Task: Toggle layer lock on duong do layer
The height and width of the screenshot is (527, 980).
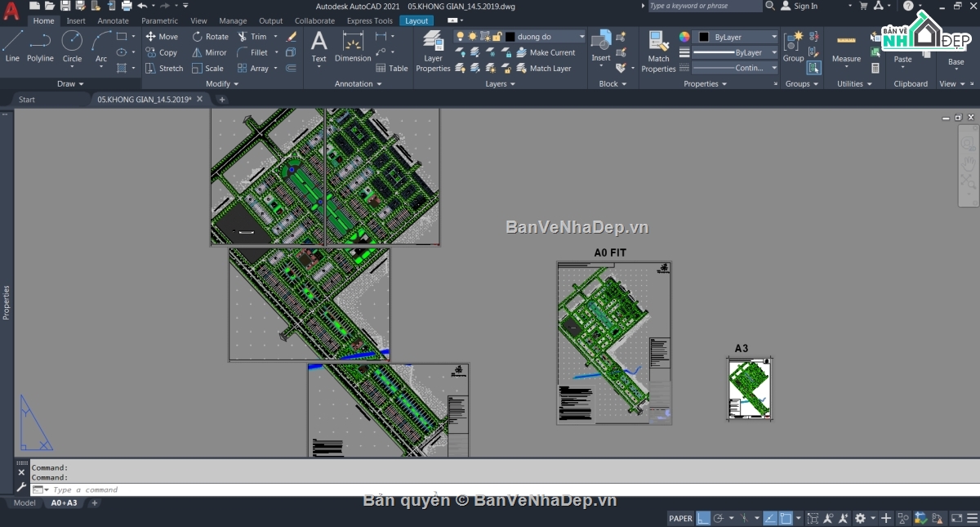Action: pyautogui.click(x=497, y=36)
